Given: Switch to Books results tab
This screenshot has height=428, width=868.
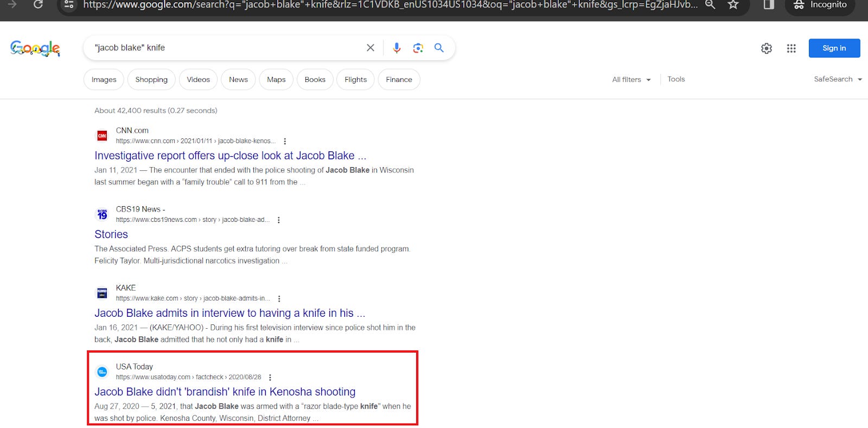Looking at the screenshot, I should [x=315, y=79].
